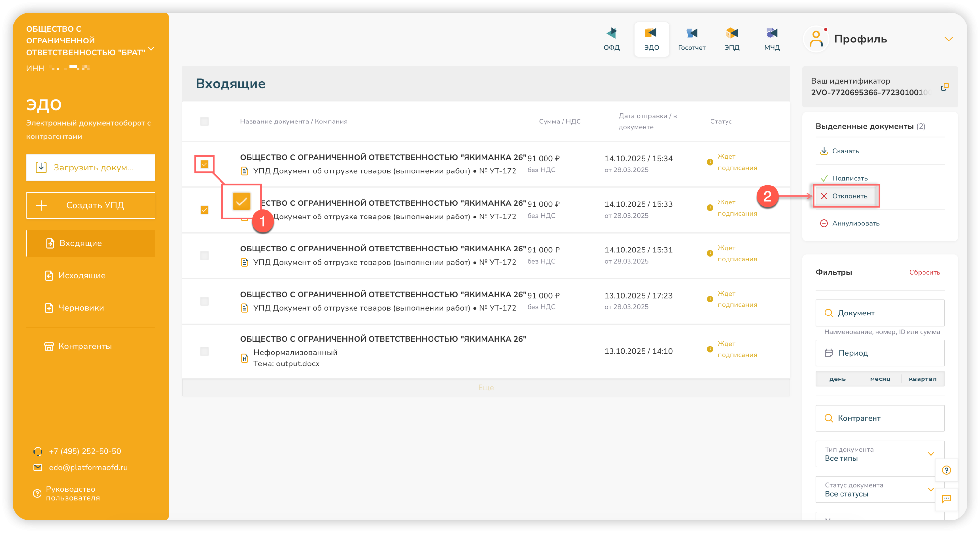Screen dimensions: 980x533
Task: Copy identifier using the copy icon
Action: point(944,87)
